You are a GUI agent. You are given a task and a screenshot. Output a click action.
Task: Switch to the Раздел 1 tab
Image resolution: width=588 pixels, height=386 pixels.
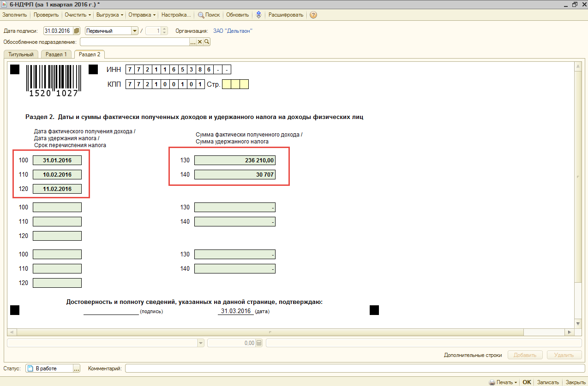coord(56,54)
